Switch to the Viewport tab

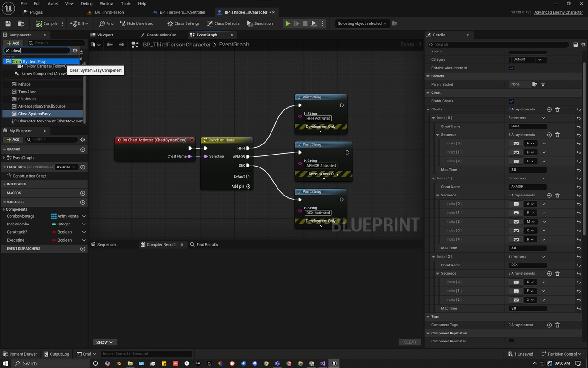(x=105, y=35)
